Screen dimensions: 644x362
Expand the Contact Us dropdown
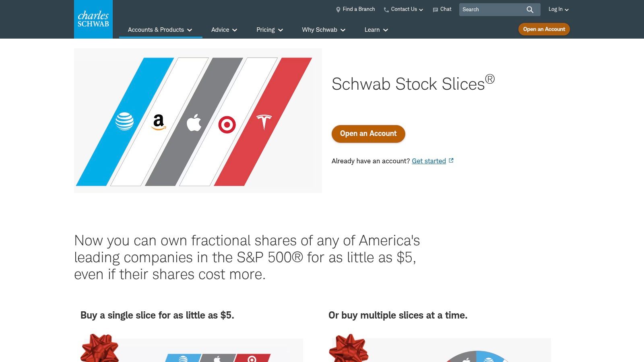(404, 9)
